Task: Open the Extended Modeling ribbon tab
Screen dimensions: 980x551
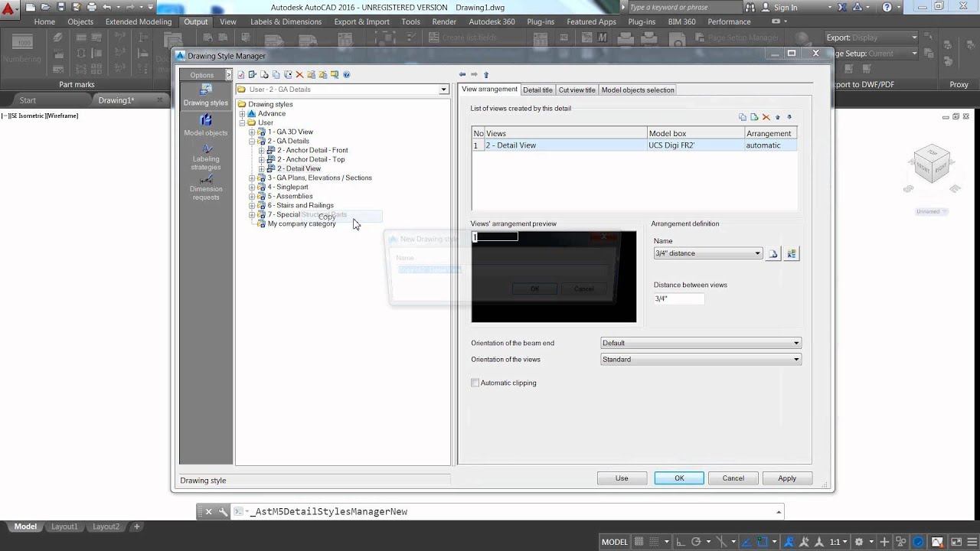Action: point(139,21)
